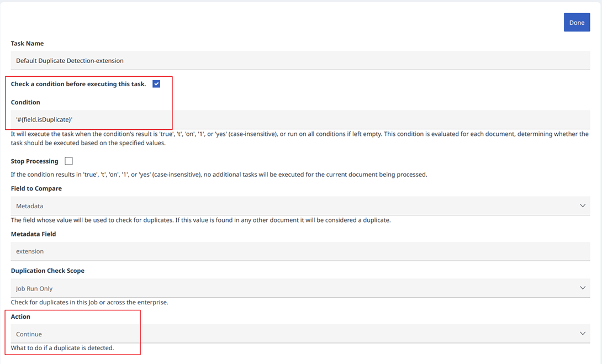Click the 'Check a condition before executing' label
602x364 pixels.
pos(78,84)
